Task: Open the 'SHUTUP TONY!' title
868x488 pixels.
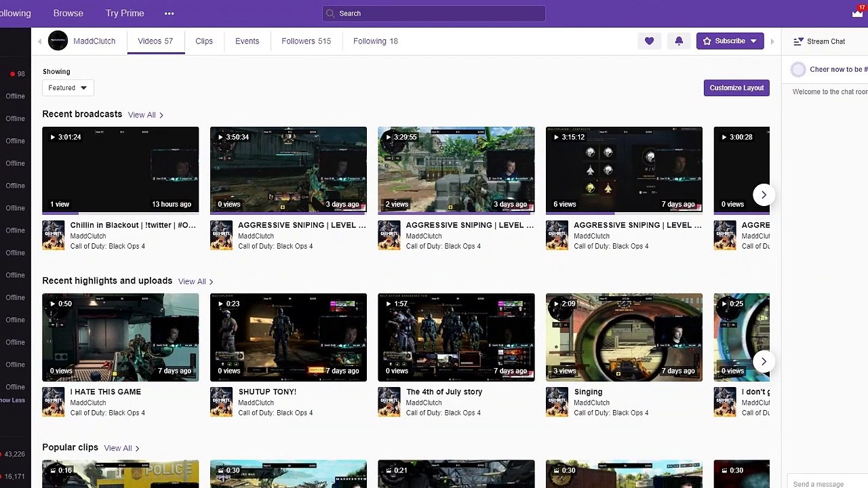Action: [267, 392]
